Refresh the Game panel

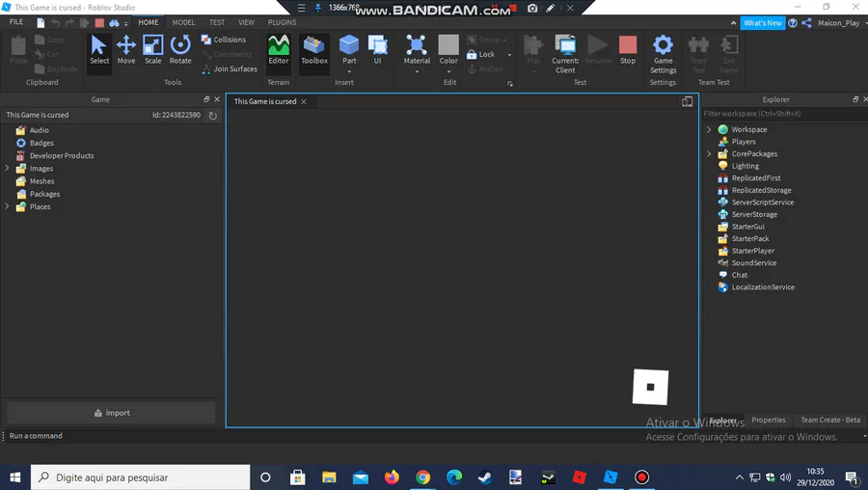[x=212, y=115]
